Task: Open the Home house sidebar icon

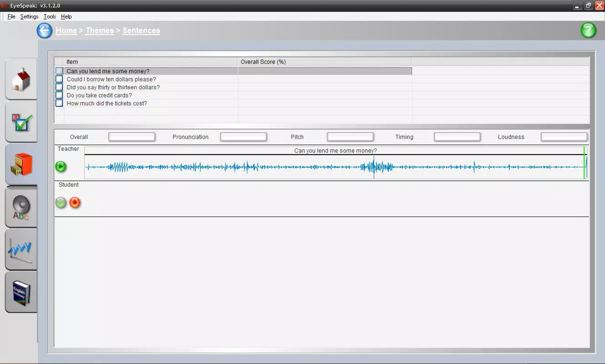Action: (x=21, y=79)
